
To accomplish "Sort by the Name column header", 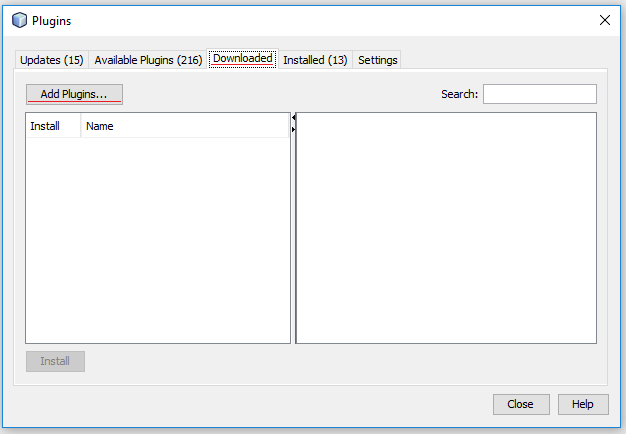I will pos(185,126).
